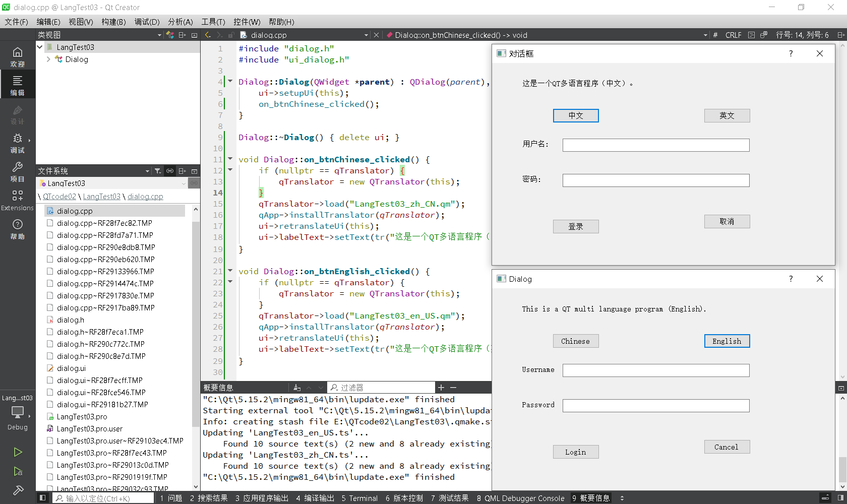Switch to the 编译输出 output tab
Image resolution: width=847 pixels, height=504 pixels.
click(315, 498)
